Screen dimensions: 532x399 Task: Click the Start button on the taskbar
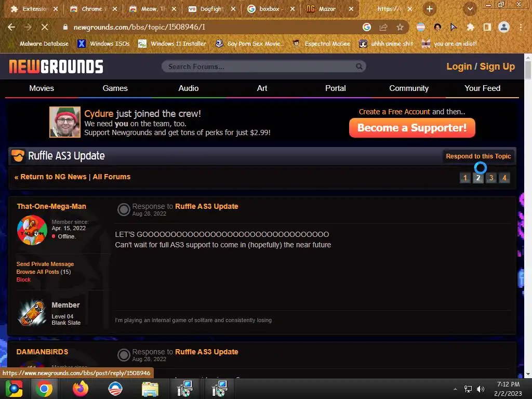(14, 389)
